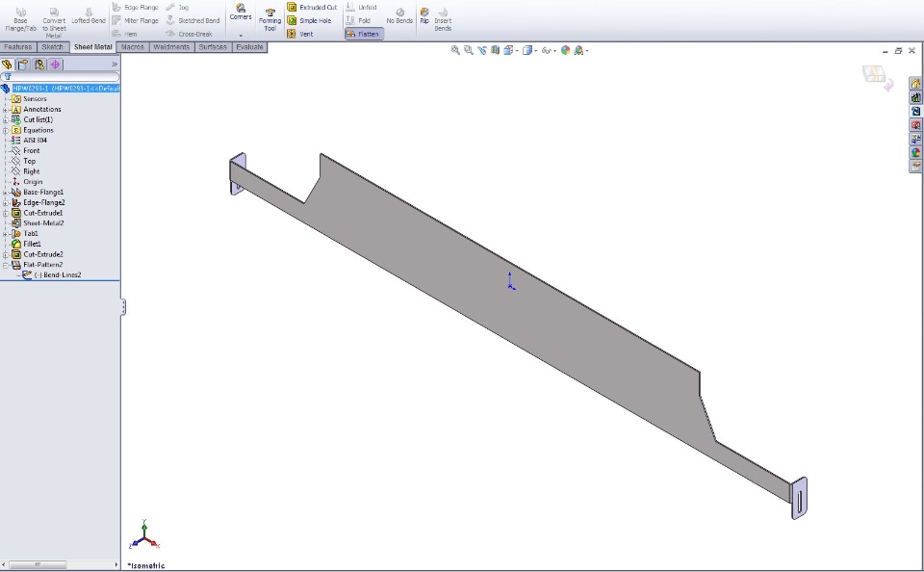Open the Corners dropdown arrow

tap(241, 36)
